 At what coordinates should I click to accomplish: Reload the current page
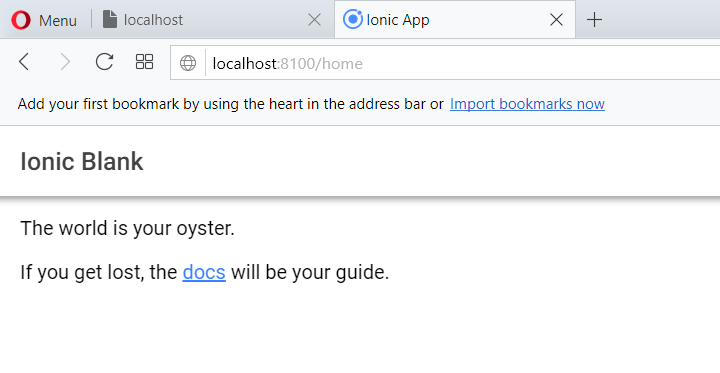tap(104, 62)
